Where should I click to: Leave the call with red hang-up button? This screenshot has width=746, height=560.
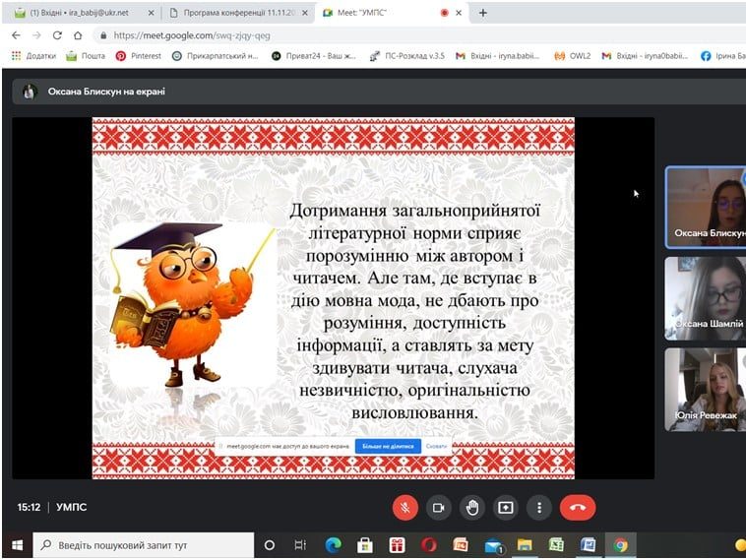coord(578,508)
